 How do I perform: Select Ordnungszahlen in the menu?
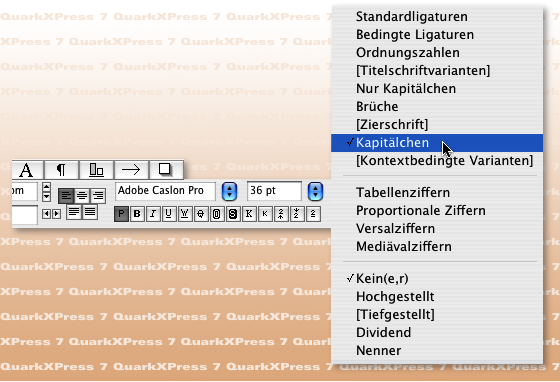click(437, 53)
